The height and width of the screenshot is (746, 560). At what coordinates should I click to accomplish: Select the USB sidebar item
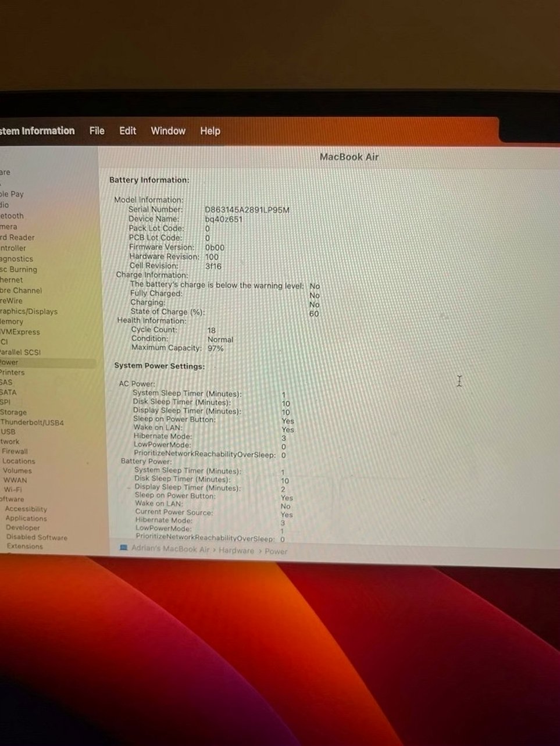tap(8, 432)
